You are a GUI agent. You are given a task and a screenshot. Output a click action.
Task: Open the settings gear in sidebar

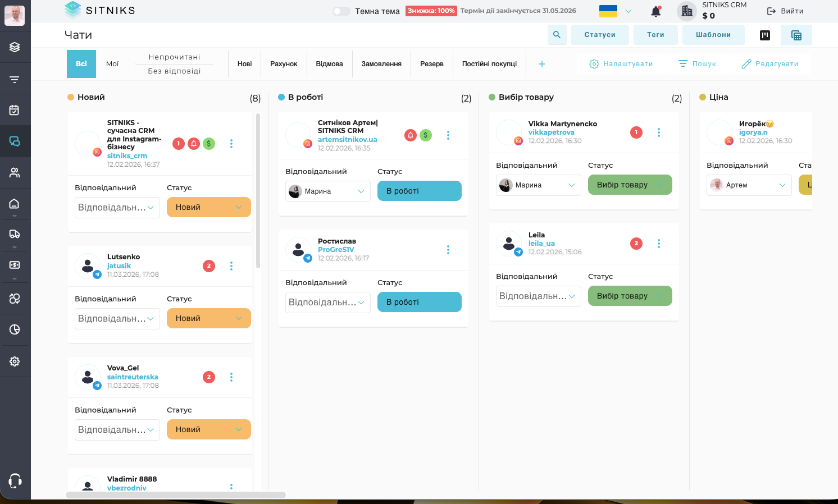(x=15, y=361)
